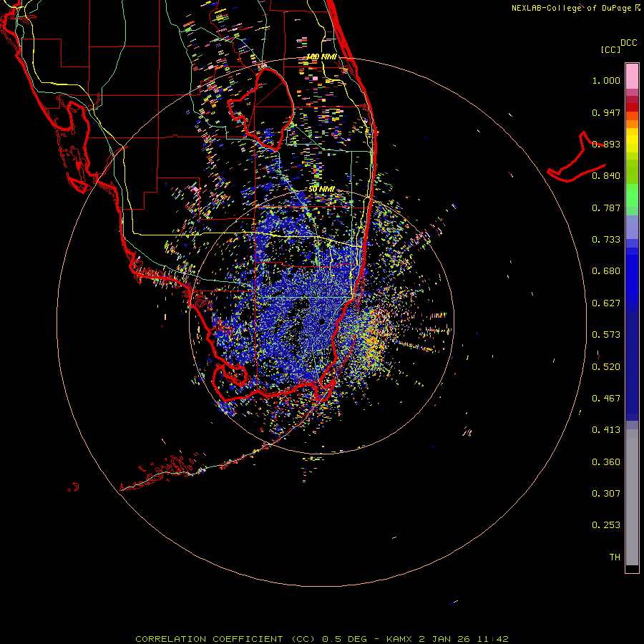Click the black radar site dot at map center
This screenshot has height=644, width=644.
pos(322,321)
